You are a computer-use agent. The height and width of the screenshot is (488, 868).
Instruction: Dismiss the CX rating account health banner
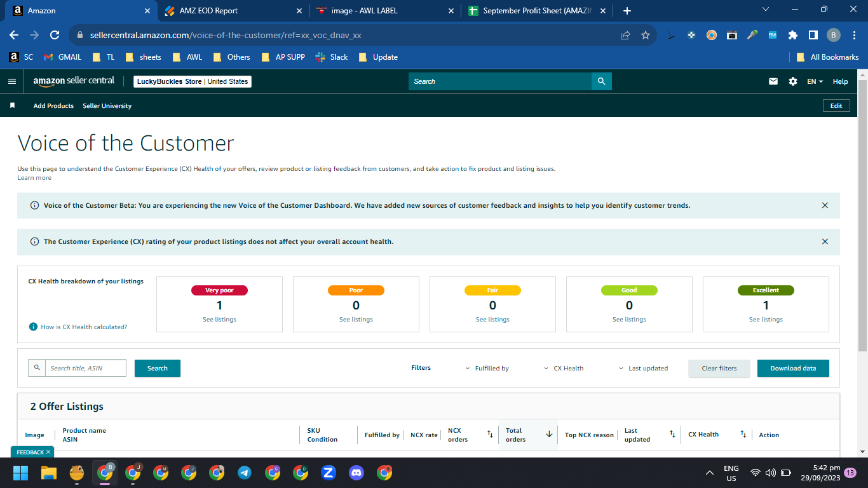click(825, 241)
